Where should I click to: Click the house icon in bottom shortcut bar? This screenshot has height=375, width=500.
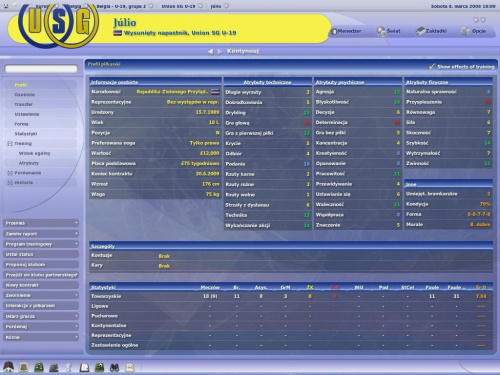(x=8, y=367)
